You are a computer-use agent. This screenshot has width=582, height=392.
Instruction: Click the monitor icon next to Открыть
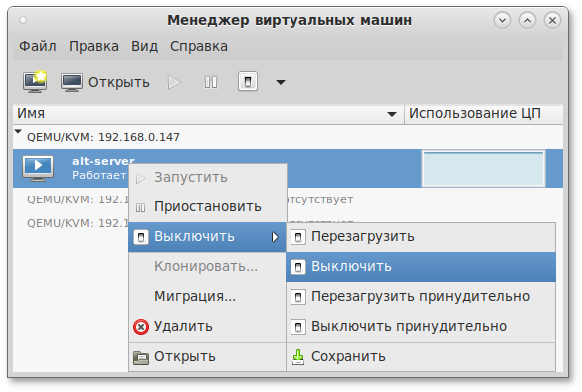(72, 82)
